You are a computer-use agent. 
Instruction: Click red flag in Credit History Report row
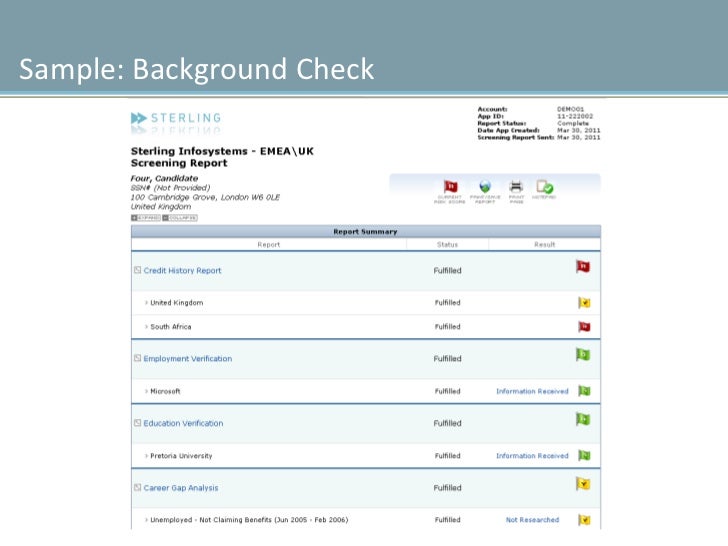pyautogui.click(x=583, y=266)
